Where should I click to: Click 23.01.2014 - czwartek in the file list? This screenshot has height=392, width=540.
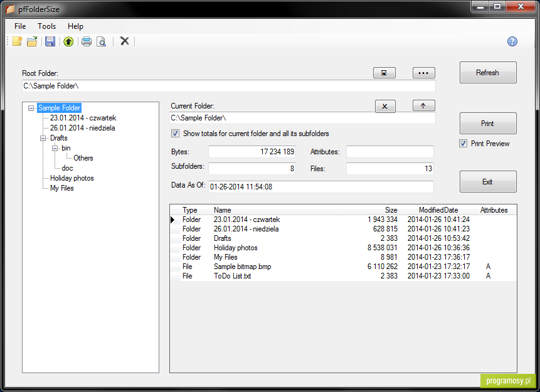(246, 220)
